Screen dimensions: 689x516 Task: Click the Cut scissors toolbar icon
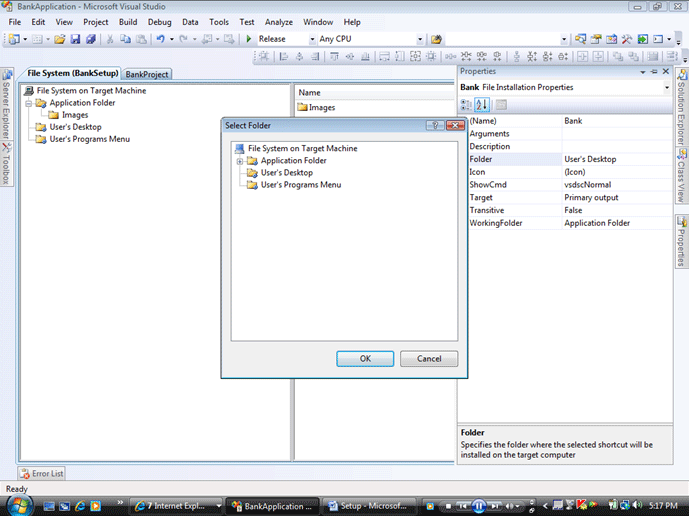[x=110, y=39]
